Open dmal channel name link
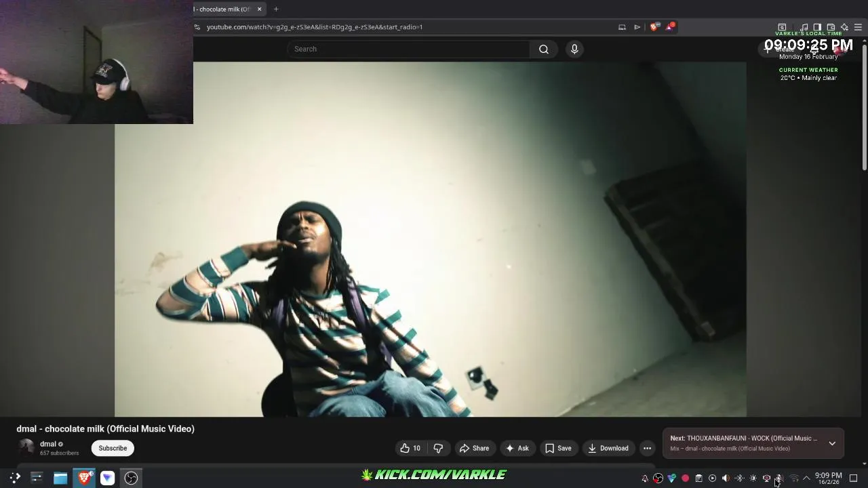Image resolution: width=868 pixels, height=488 pixels. [x=47, y=444]
